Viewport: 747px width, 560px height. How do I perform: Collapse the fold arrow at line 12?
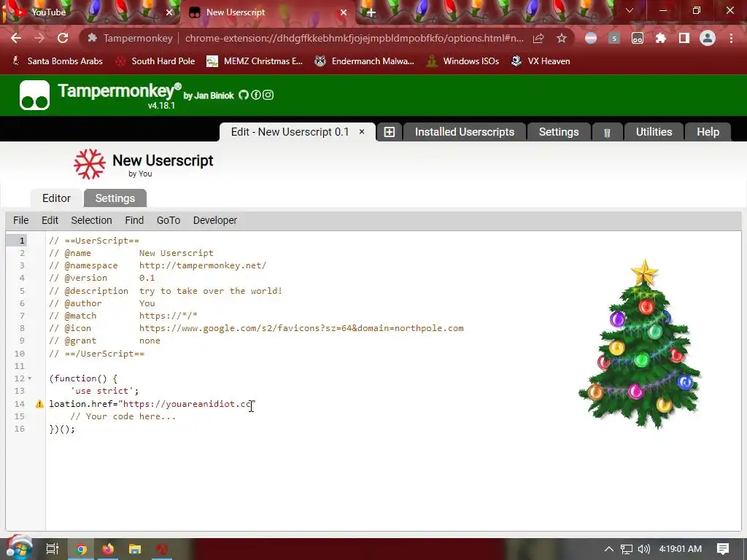click(x=29, y=378)
